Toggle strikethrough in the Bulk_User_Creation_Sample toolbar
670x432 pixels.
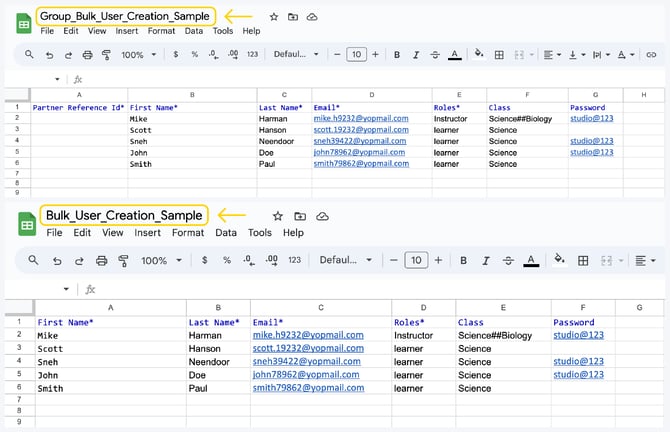pos(508,260)
